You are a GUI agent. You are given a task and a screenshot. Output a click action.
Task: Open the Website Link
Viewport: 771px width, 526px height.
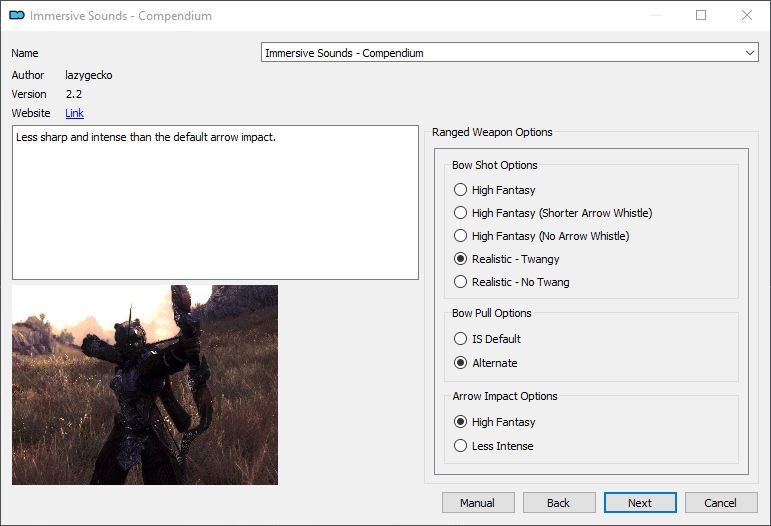coord(74,113)
